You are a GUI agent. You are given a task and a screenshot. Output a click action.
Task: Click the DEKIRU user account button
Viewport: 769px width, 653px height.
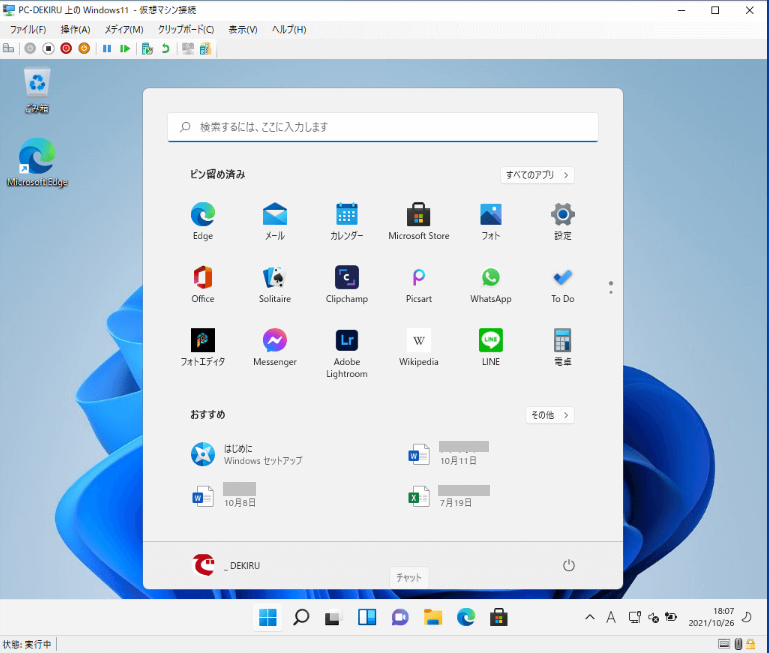(x=227, y=565)
